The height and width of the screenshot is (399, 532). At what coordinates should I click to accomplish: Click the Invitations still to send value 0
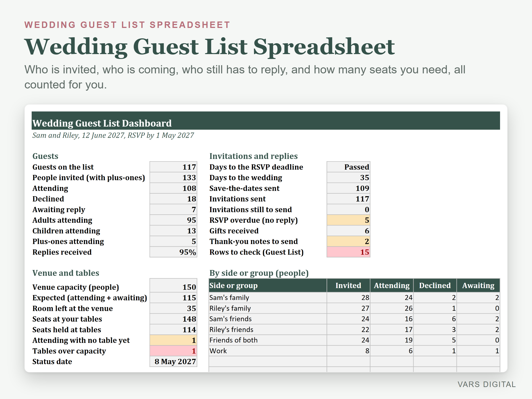[348, 209]
